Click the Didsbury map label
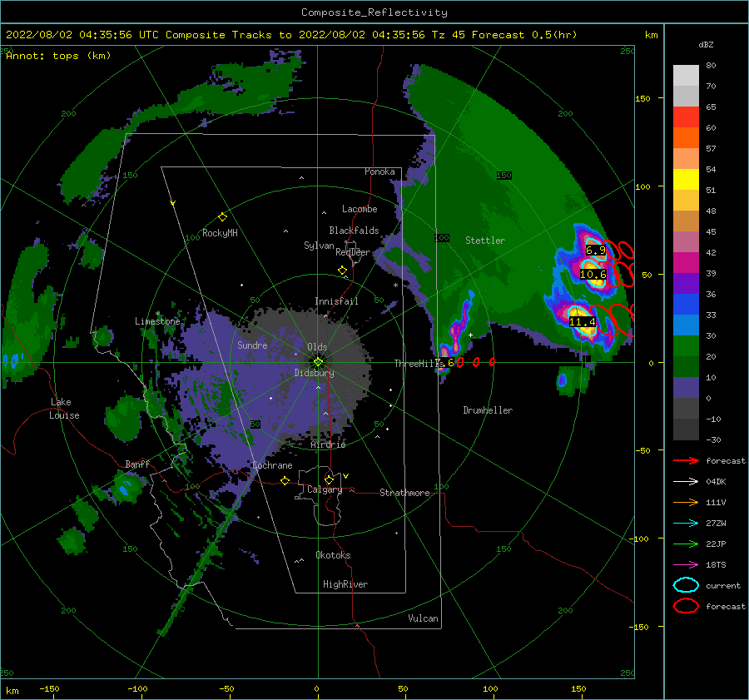The image size is (749, 700). pos(314,373)
